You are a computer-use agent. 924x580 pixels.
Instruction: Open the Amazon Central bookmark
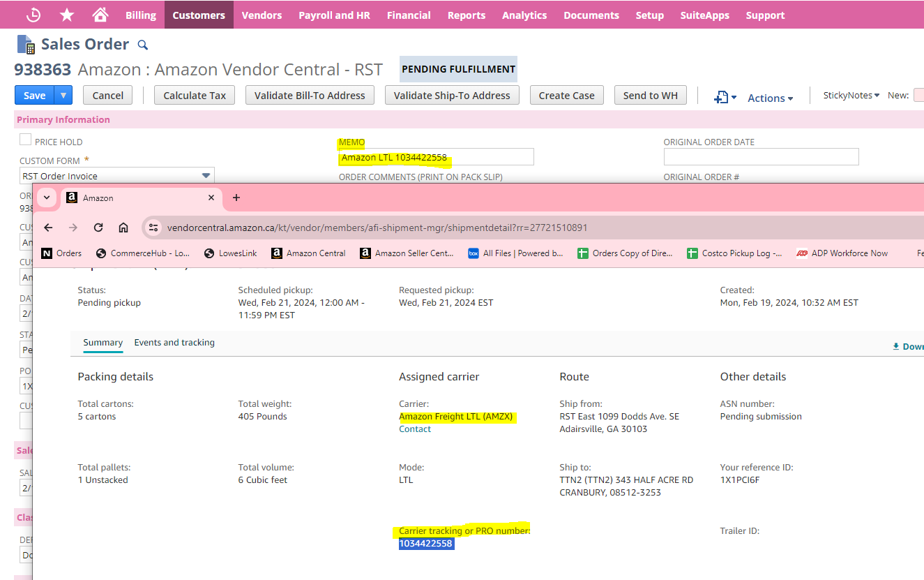(x=309, y=253)
